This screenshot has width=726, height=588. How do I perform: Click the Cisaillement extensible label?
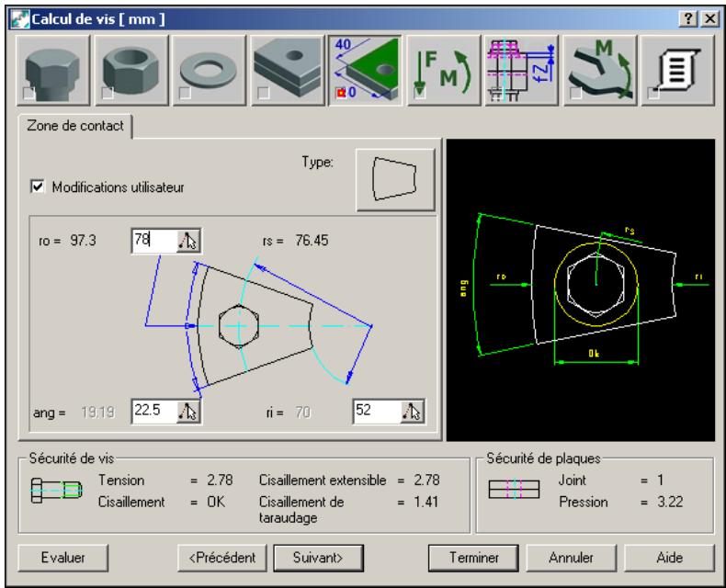click(x=323, y=481)
